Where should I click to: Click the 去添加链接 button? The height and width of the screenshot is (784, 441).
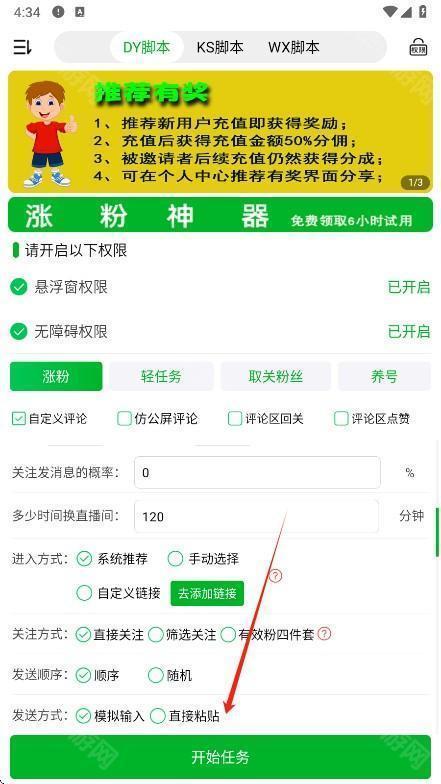(x=207, y=594)
